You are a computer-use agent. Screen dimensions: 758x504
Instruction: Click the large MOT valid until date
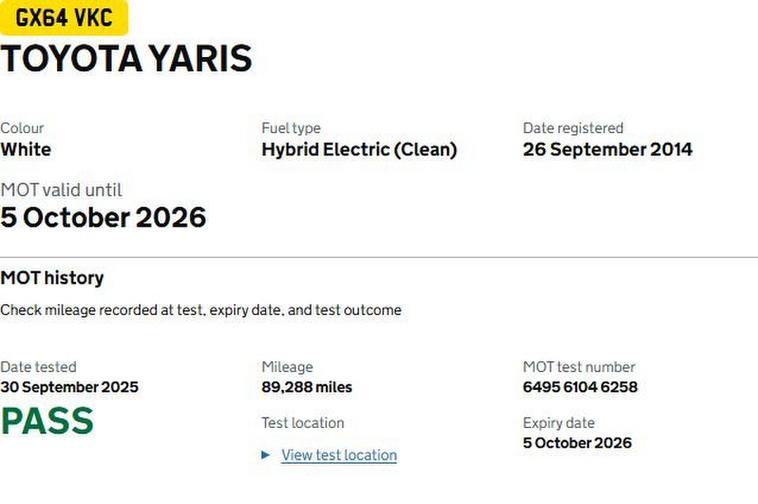103,217
